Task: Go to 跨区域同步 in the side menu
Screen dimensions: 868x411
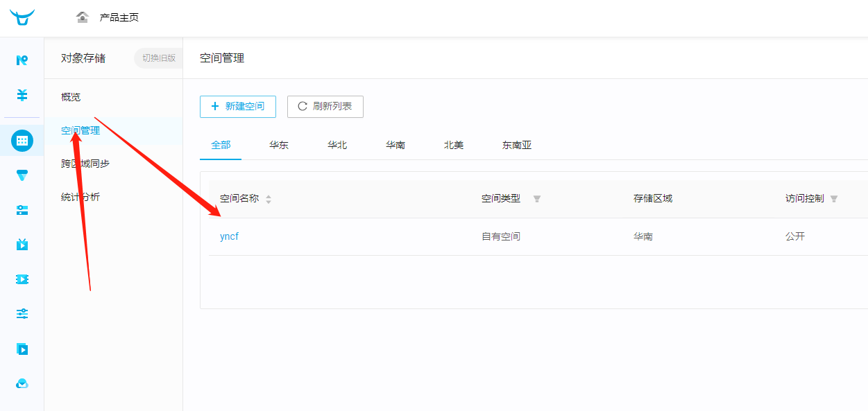Action: click(85, 164)
